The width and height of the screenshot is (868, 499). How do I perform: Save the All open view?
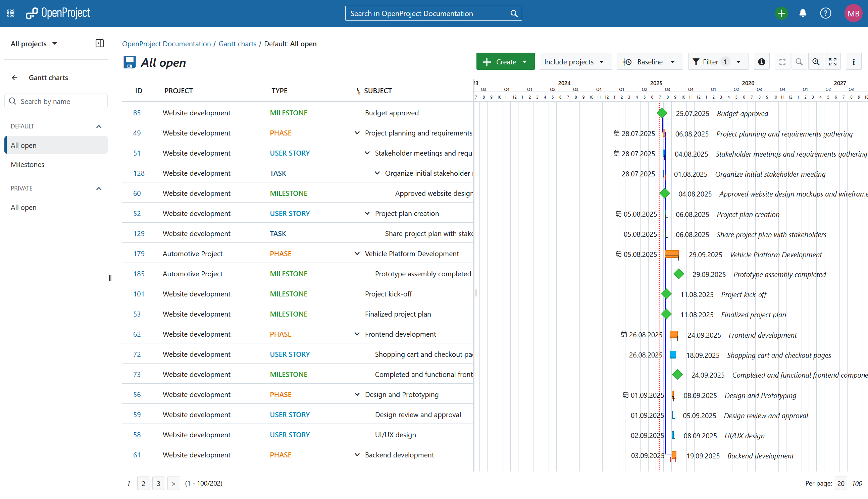(129, 62)
